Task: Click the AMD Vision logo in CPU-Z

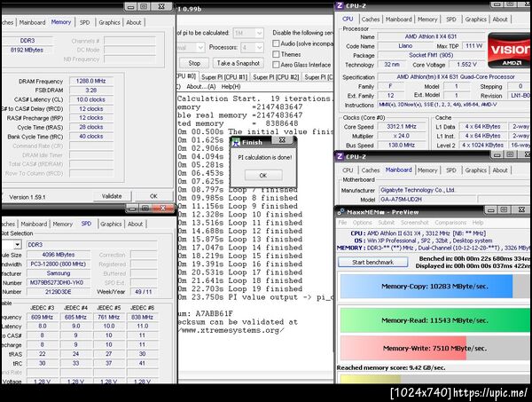Action: (510, 51)
